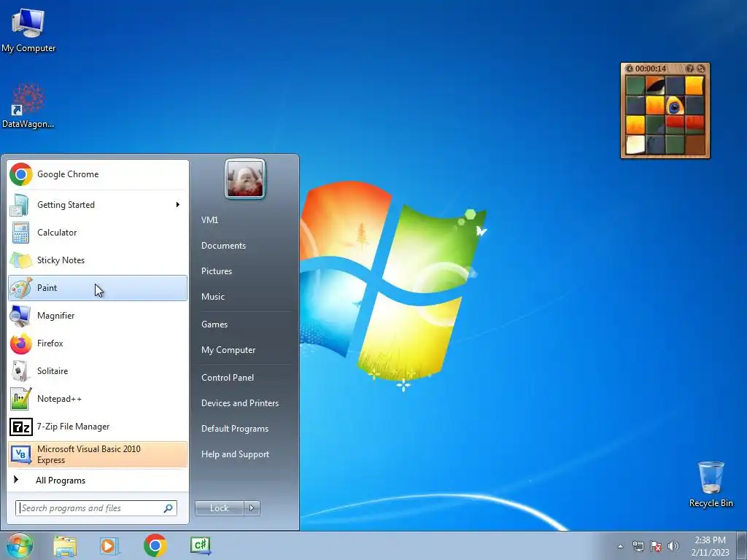Screen dimensions: 747x560
Task: Click the network icon in system tray
Action: (638, 546)
